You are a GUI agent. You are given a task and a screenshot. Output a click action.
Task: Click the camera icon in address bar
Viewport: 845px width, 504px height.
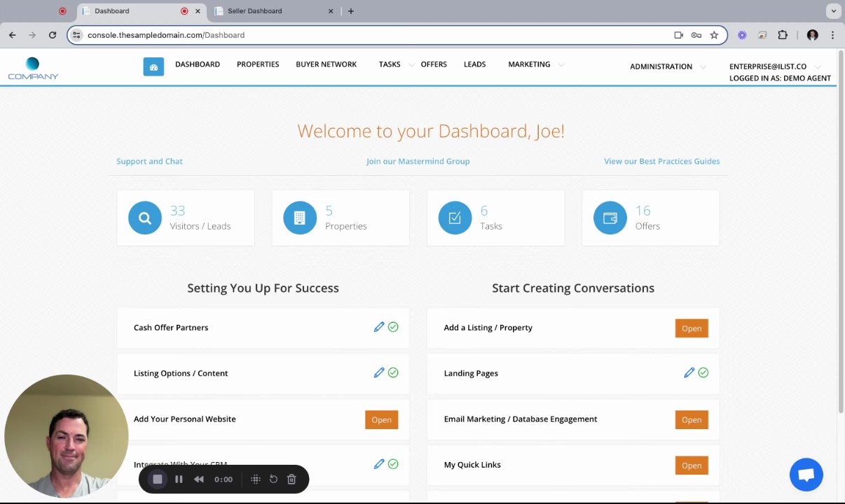[x=678, y=35]
